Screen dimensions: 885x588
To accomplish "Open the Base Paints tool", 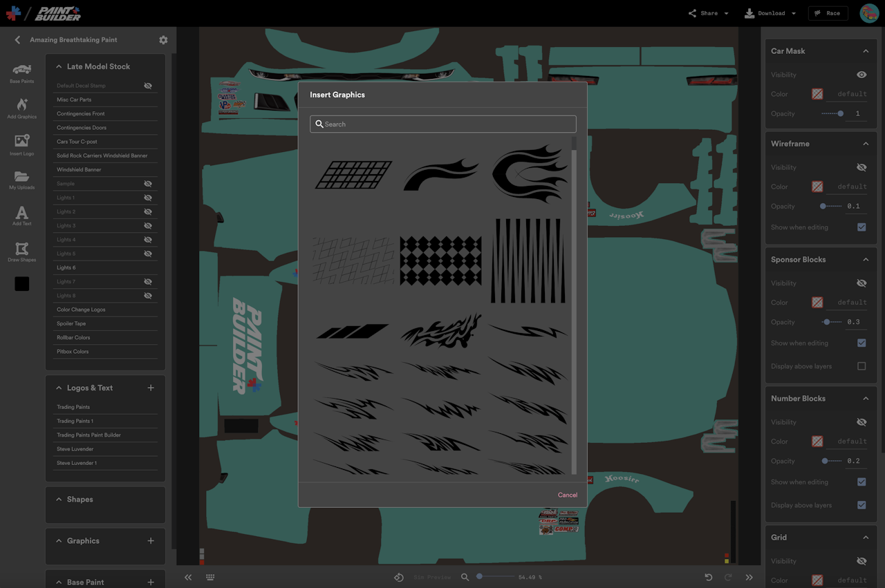I will (22, 73).
